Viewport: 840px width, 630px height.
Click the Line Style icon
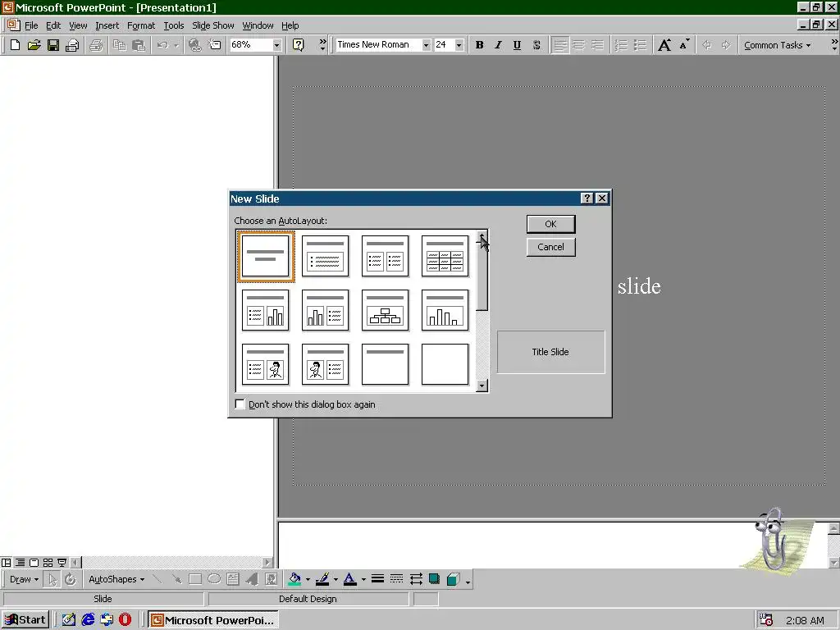pyautogui.click(x=377, y=579)
